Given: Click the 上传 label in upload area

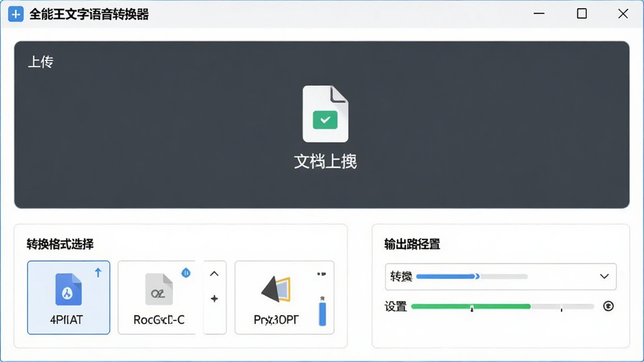Looking at the screenshot, I should pos(41,62).
